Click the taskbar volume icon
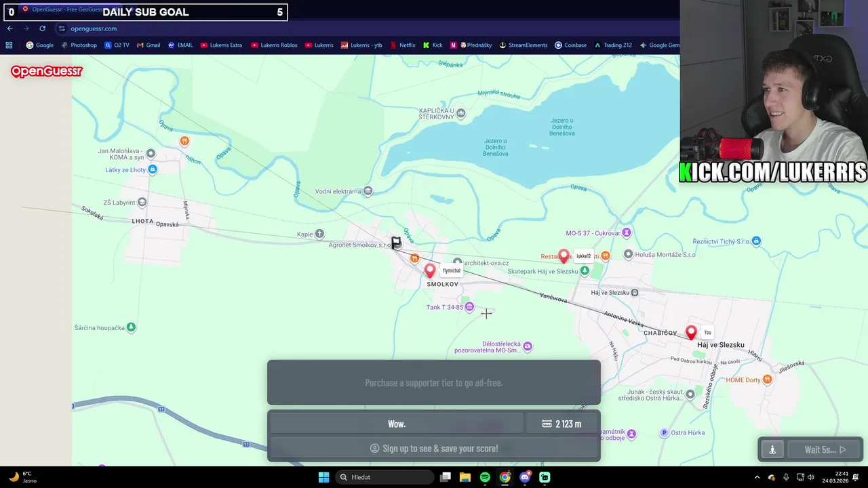This screenshot has height=488, width=868. click(811, 477)
